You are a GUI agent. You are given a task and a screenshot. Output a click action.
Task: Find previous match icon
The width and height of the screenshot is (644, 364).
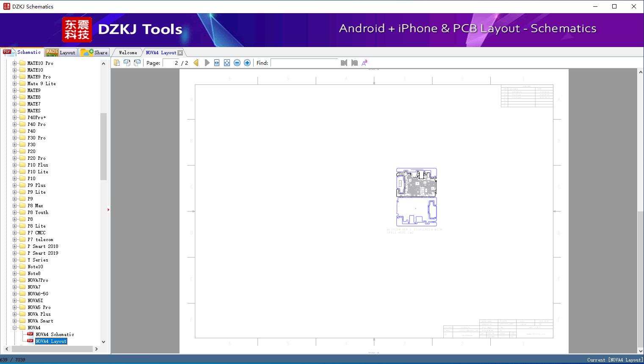coord(344,63)
